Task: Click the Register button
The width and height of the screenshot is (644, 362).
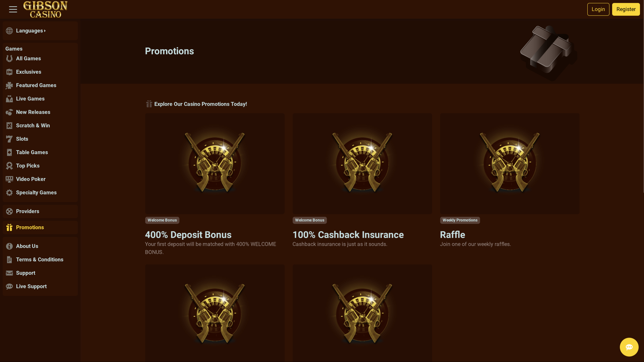Action: pos(626,9)
